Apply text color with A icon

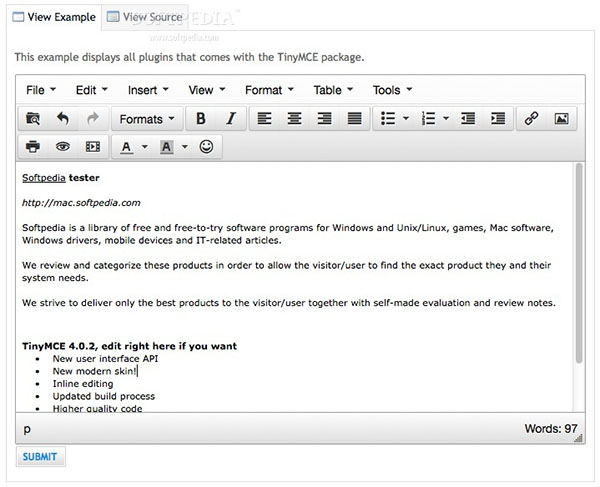[x=126, y=147]
